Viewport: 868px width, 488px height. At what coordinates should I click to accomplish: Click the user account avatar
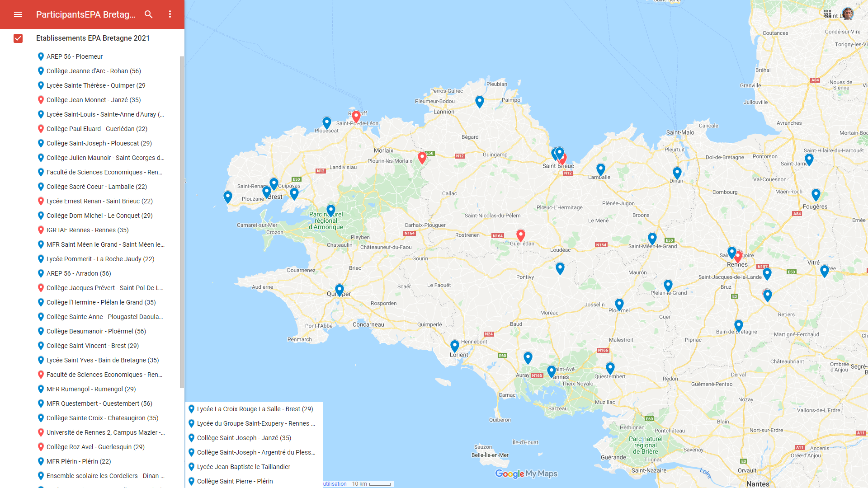(848, 14)
